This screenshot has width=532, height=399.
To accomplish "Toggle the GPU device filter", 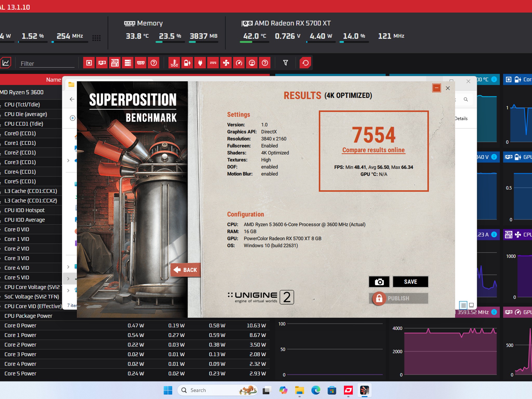I will 102,63.
